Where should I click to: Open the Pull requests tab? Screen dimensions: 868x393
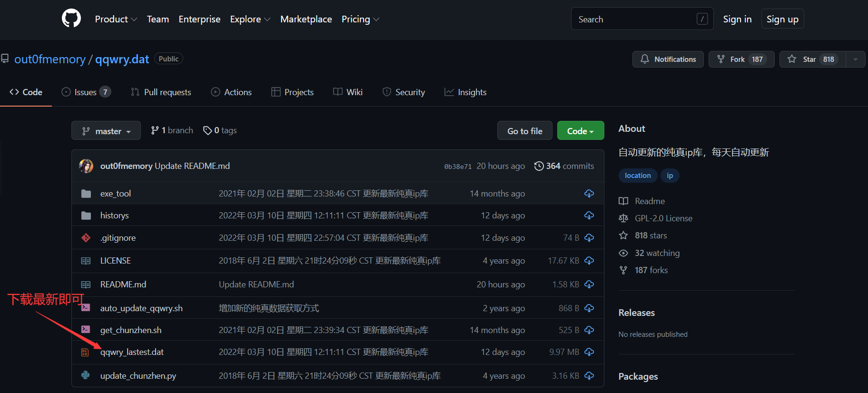161,92
